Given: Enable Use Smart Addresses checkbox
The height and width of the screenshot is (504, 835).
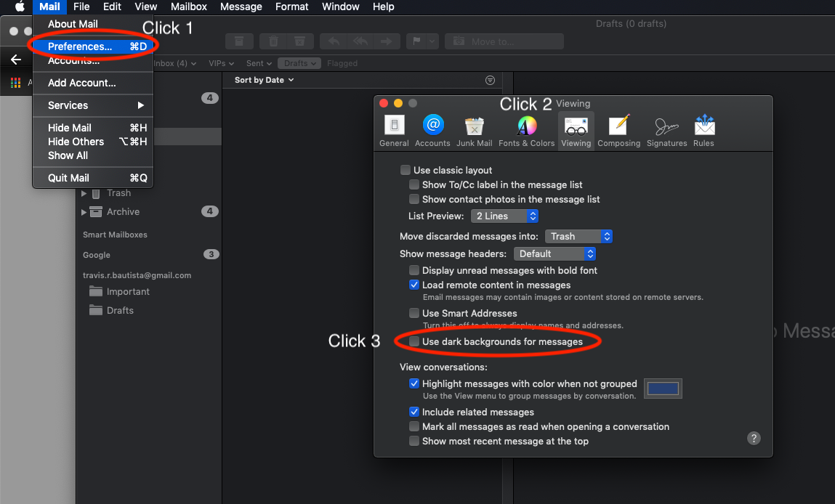Looking at the screenshot, I should pyautogui.click(x=414, y=313).
